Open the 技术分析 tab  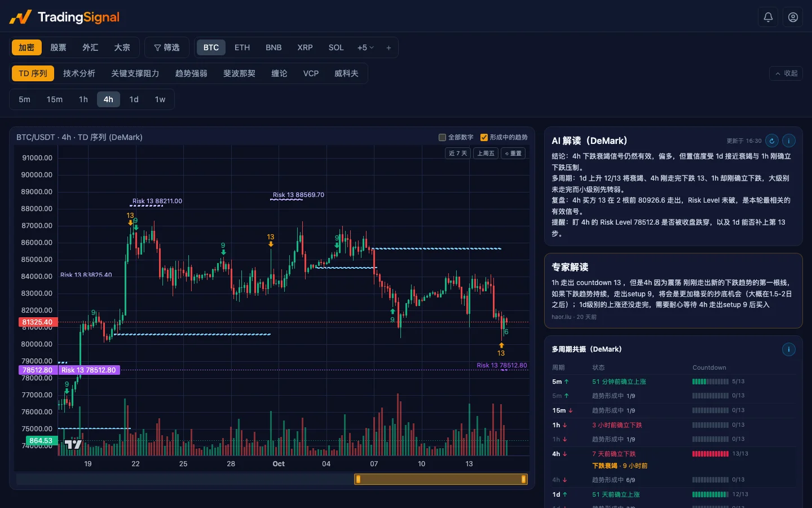79,73
